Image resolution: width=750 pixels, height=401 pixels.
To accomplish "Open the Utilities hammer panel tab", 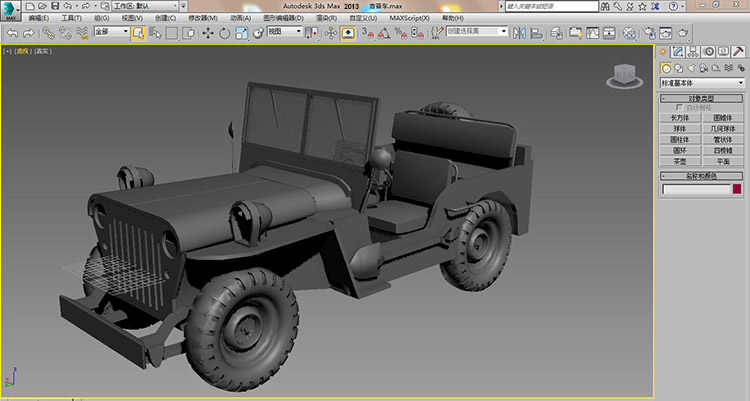I will 738,51.
